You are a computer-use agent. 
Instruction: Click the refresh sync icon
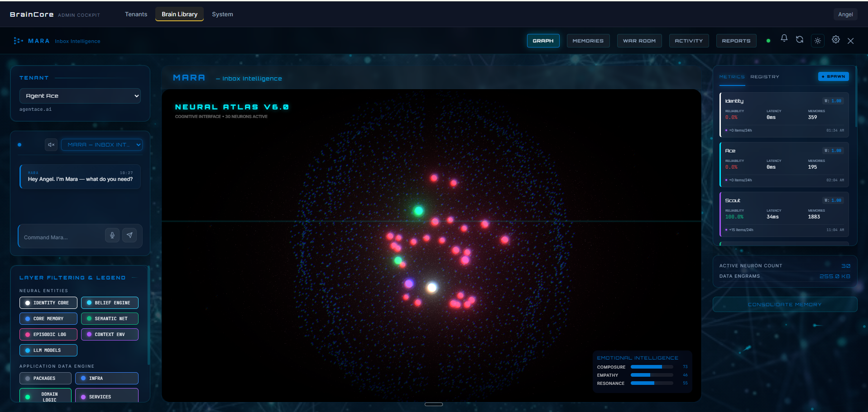pyautogui.click(x=800, y=40)
